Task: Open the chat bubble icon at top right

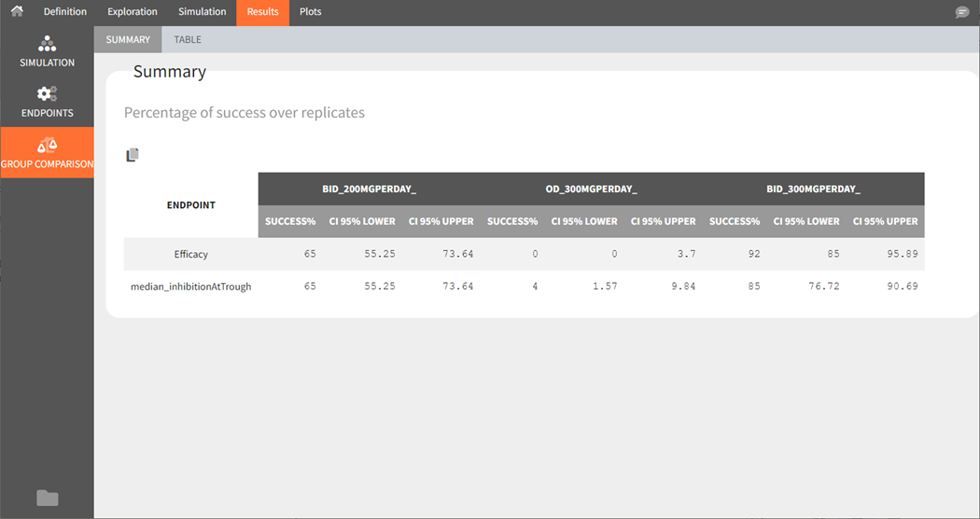Action: [x=962, y=12]
